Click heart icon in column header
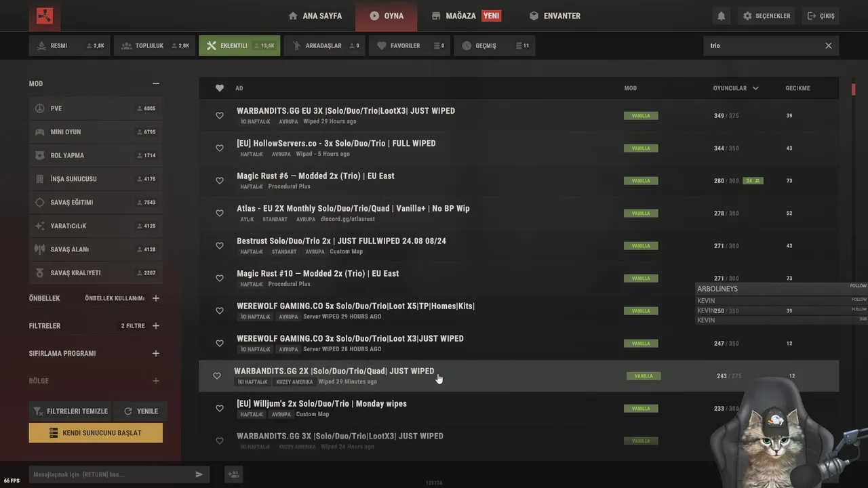The width and height of the screenshot is (868, 488). click(220, 88)
